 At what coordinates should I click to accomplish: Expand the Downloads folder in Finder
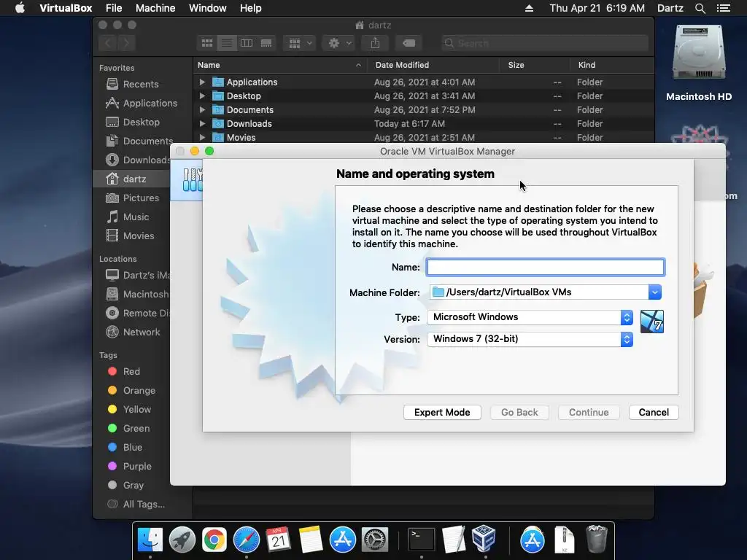(x=202, y=123)
